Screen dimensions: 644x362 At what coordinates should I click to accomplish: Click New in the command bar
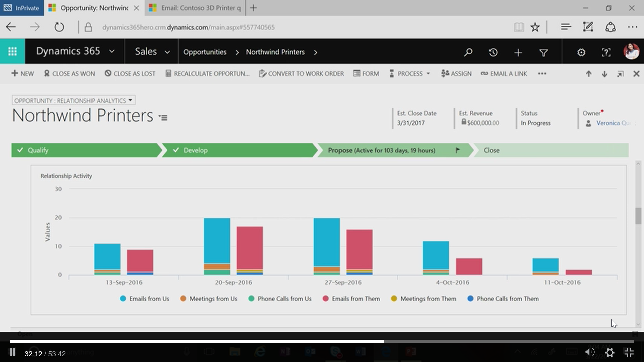point(22,74)
